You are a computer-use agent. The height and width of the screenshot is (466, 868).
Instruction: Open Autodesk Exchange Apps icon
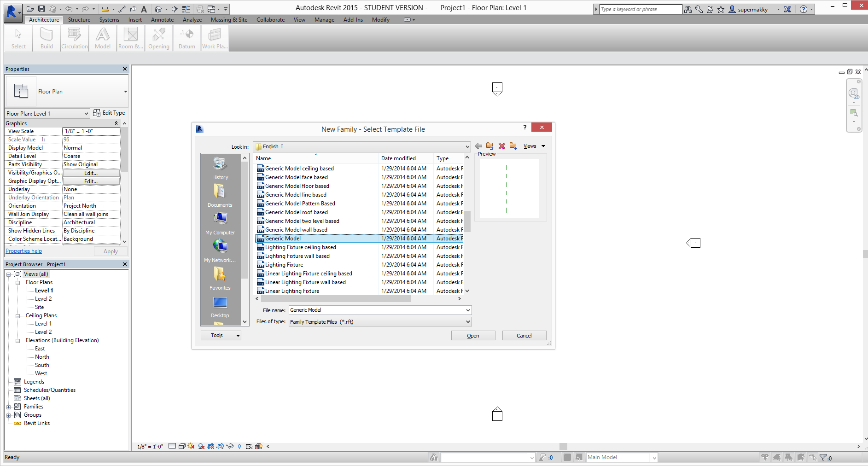point(787,9)
